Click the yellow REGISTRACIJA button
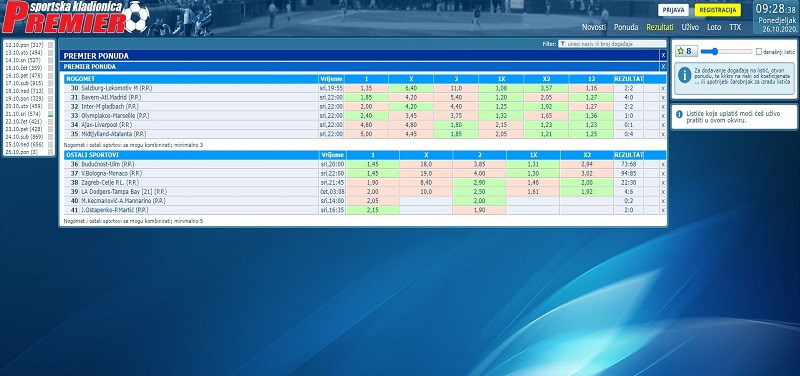This screenshot has height=376, width=800. click(x=717, y=10)
